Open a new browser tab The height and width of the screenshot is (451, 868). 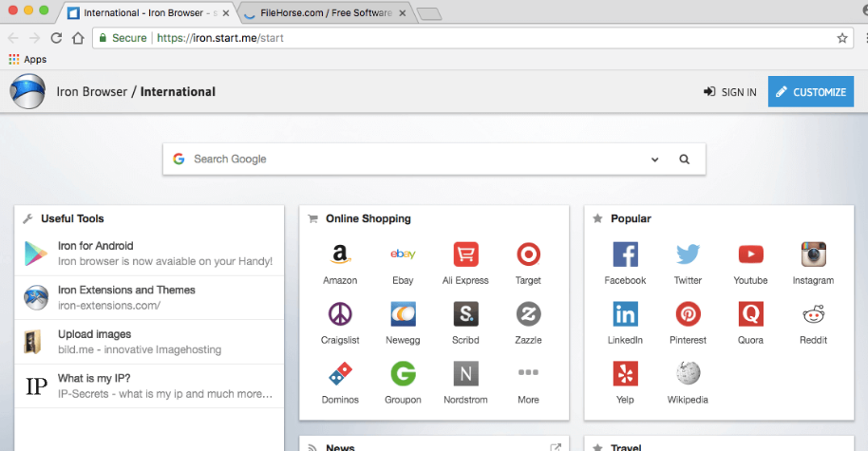429,14
